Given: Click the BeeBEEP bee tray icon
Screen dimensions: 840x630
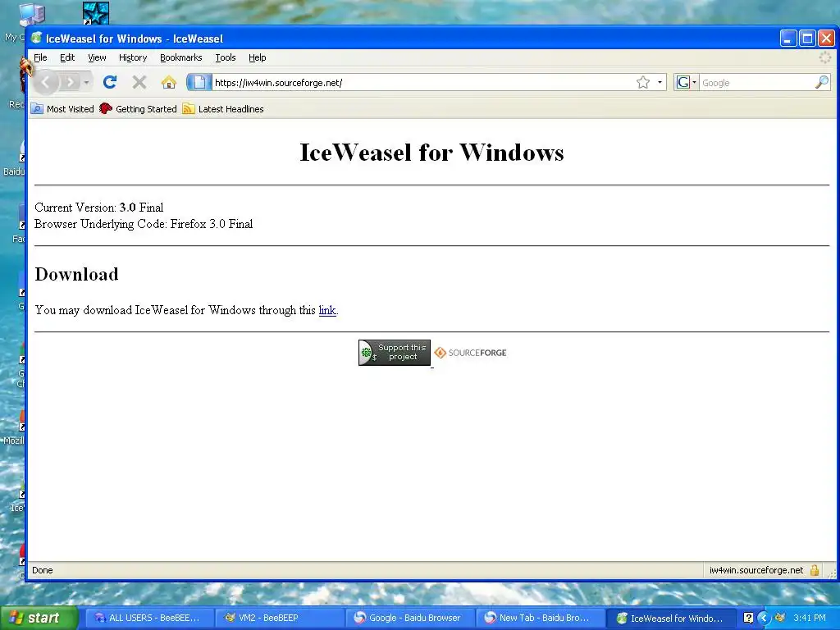Looking at the screenshot, I should point(780,618).
